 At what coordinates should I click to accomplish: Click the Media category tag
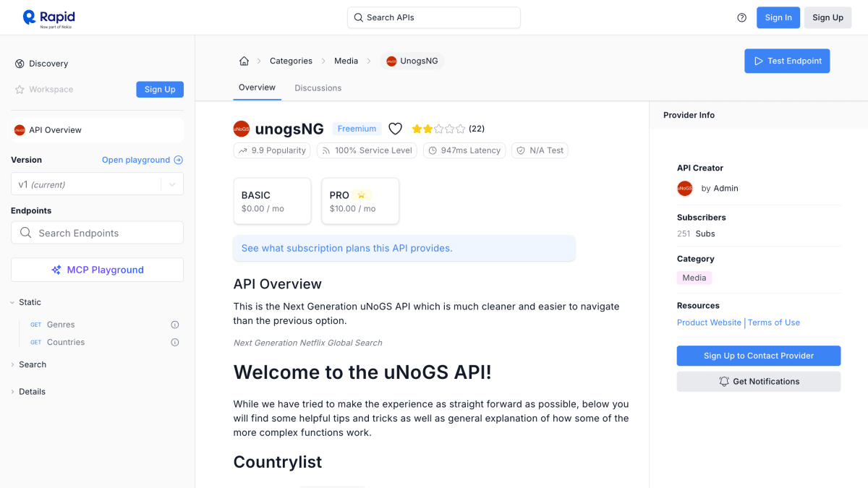[x=694, y=278]
